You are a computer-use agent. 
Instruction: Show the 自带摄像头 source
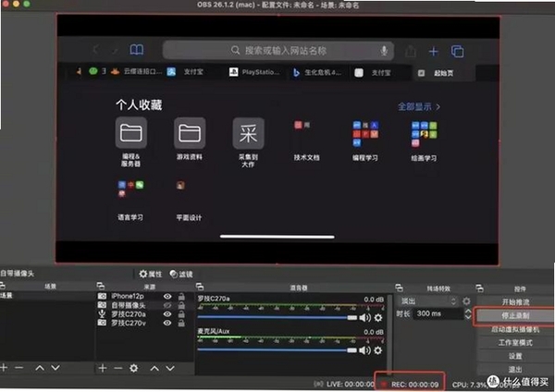tap(167, 305)
